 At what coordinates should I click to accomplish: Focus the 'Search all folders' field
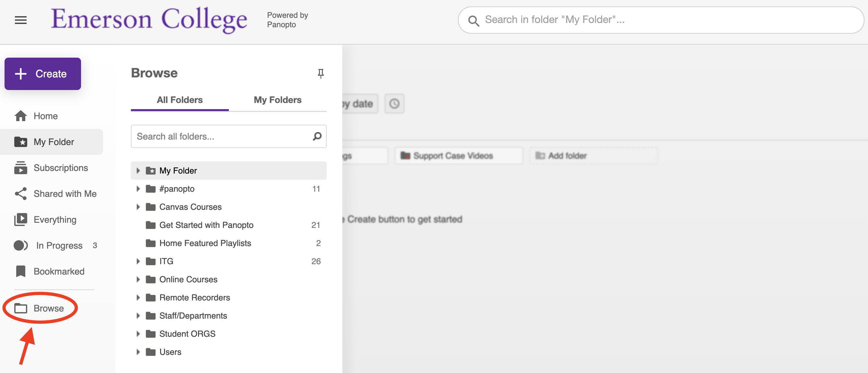pos(229,136)
